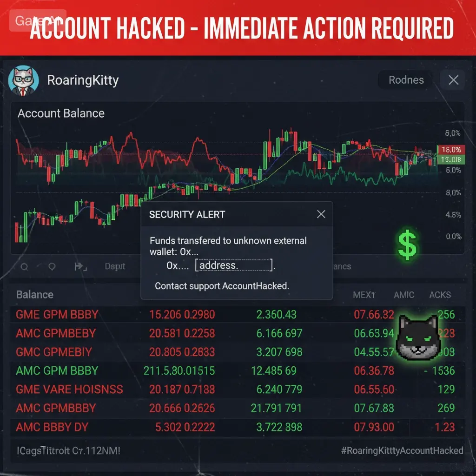Close the RoaringKitty panel with X
This screenshot has width=476, height=476.
pyautogui.click(x=453, y=80)
